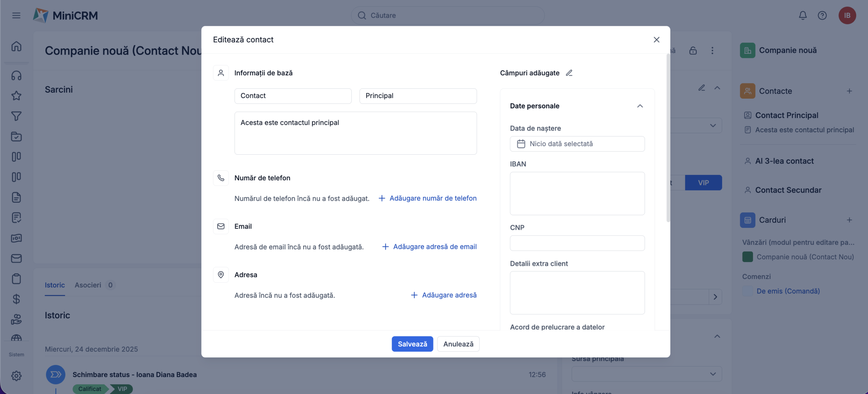868x394 pixels.
Task: Close the Editează contact dialog
Action: 656,40
